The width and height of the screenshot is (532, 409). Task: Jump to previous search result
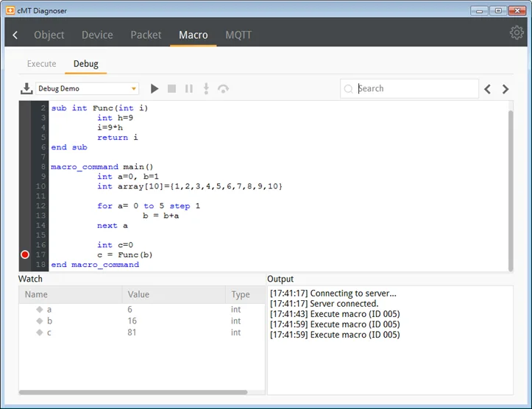[x=488, y=89]
